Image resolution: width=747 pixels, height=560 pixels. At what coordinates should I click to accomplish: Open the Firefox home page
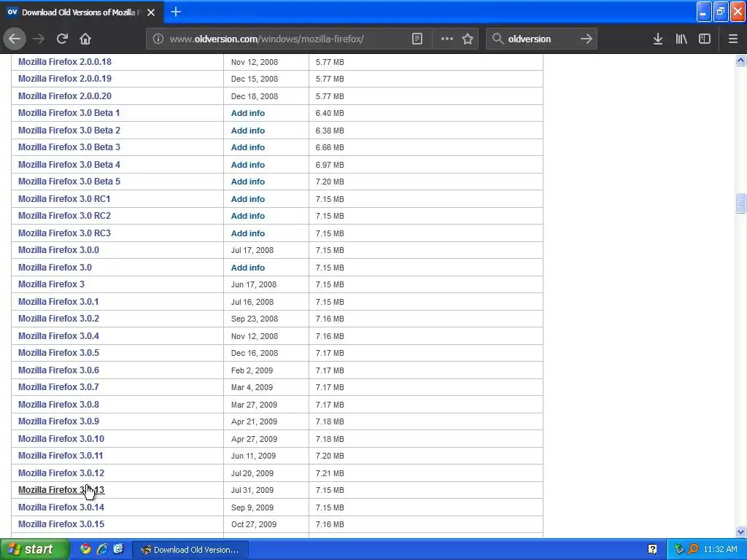tap(85, 39)
